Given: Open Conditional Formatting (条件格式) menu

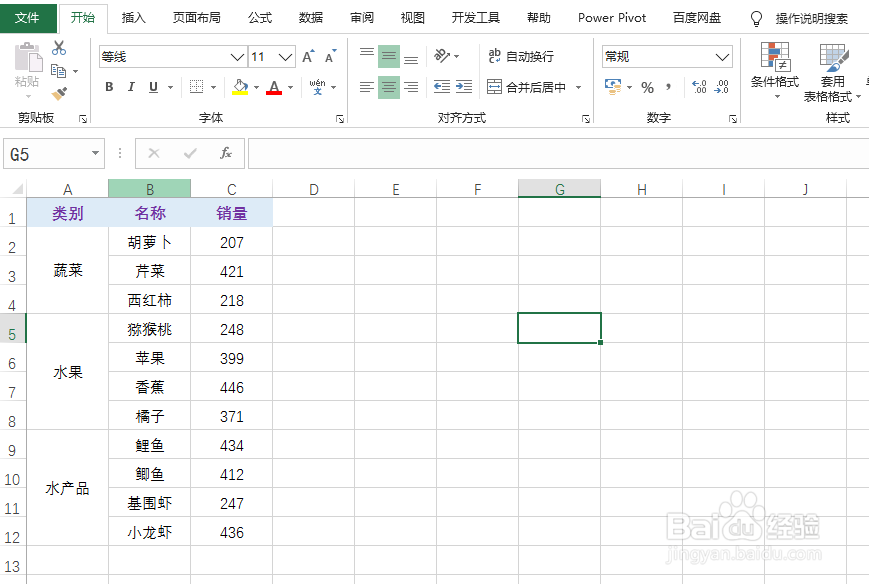Looking at the screenshot, I should click(775, 71).
